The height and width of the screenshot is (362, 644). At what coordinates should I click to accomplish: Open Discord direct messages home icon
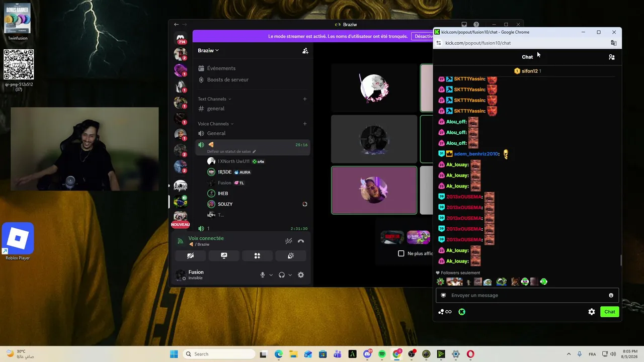(180, 38)
